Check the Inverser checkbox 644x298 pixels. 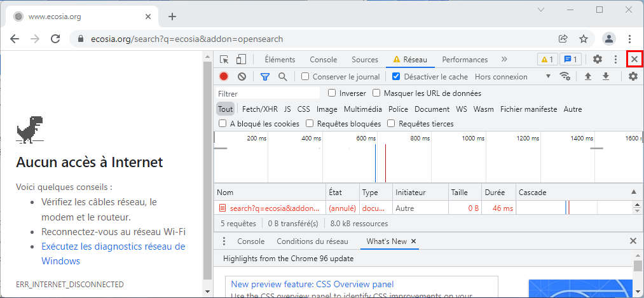tap(332, 93)
